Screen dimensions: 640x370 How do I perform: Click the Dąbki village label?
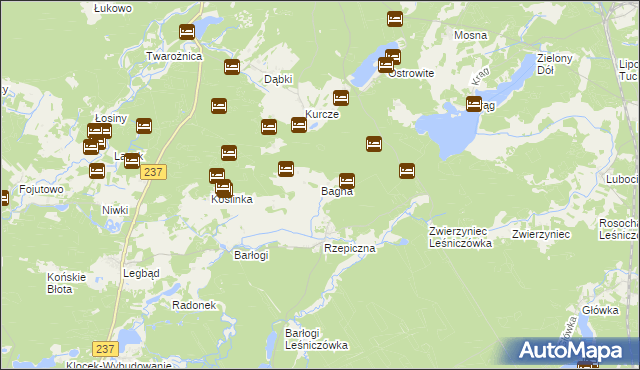coord(278,79)
